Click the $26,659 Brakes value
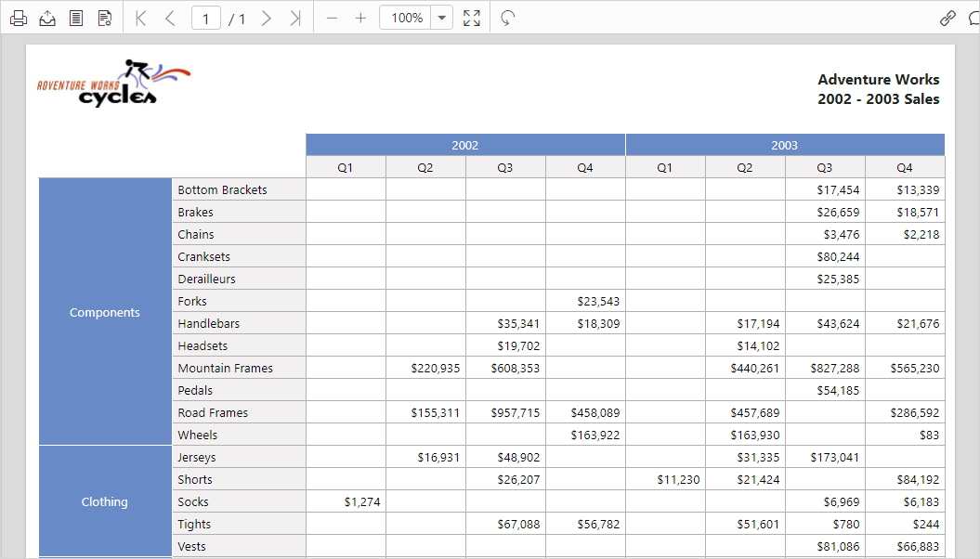This screenshot has width=980, height=559. [x=838, y=213]
